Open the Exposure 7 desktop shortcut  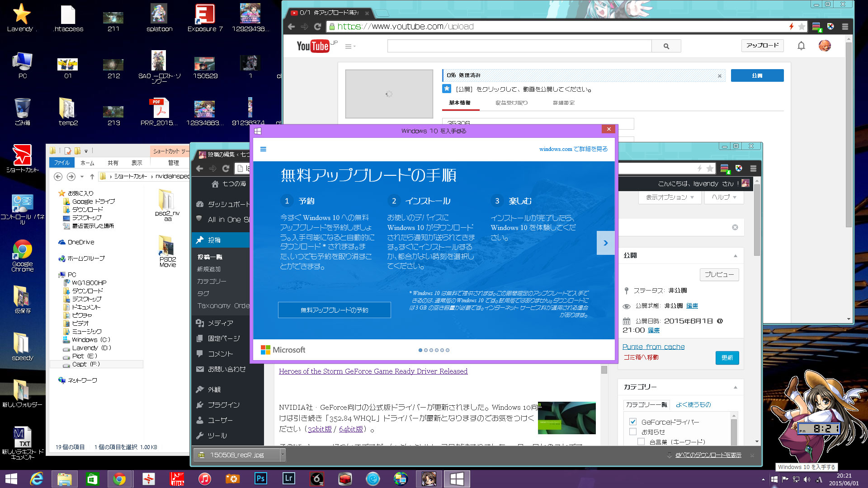pos(205,18)
